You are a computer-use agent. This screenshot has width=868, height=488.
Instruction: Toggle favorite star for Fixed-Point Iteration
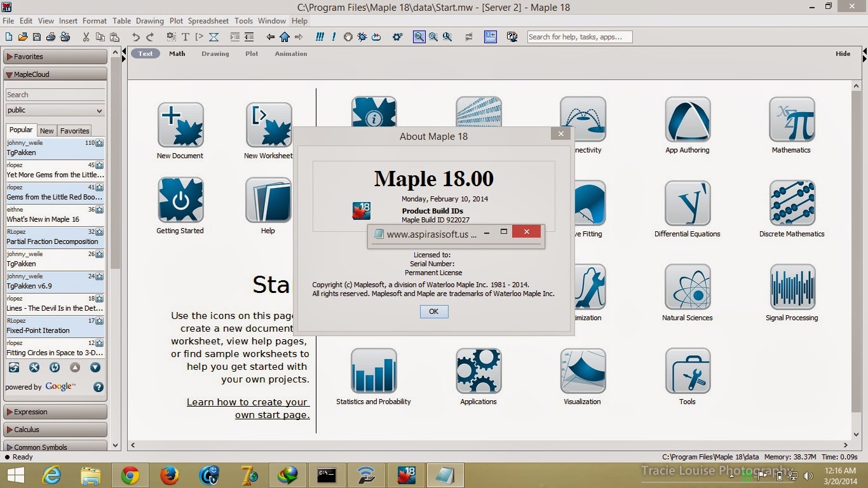(99, 321)
